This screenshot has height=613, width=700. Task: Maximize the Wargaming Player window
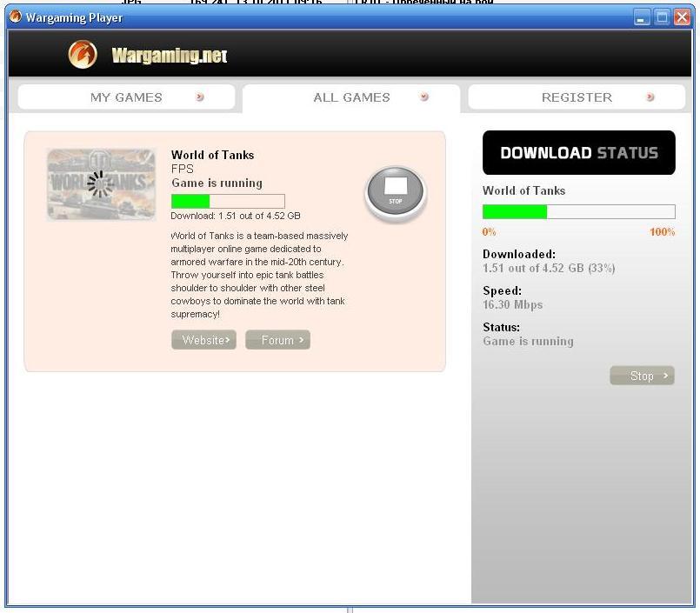(x=662, y=18)
